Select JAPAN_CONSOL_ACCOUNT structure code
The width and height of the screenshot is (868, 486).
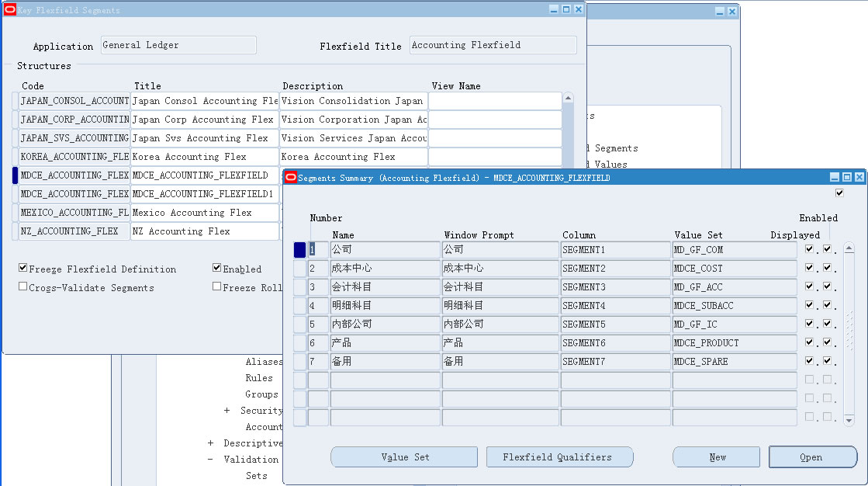[74, 101]
